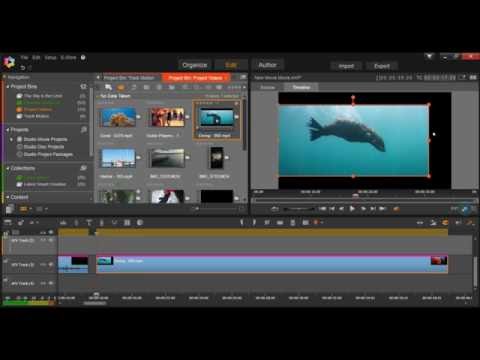Image resolution: width=480 pixels, height=360 pixels.
Task: Select the Track Motion project bin
Action: tap(36, 116)
